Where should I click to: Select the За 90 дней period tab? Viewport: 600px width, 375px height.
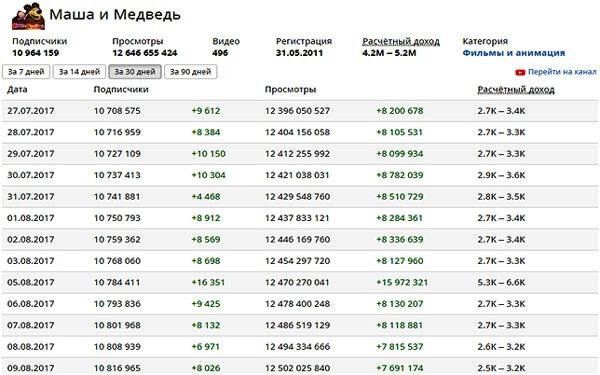(191, 72)
